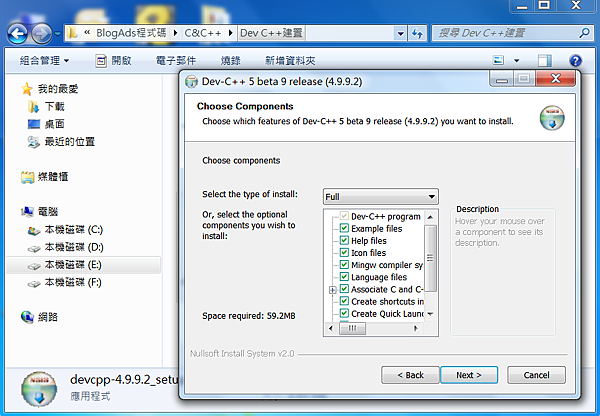Click the Back button in installer
The width and height of the screenshot is (600, 416).
[x=410, y=375]
